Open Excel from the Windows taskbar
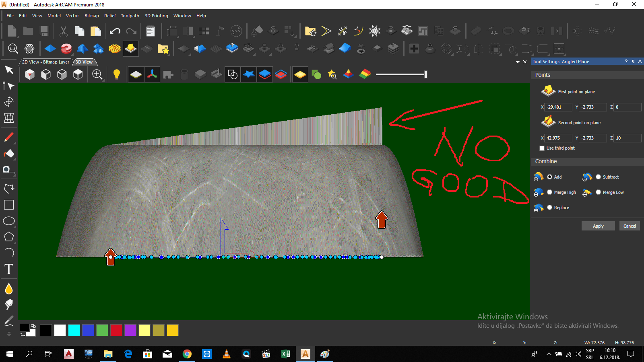This screenshot has width=644, height=362. pos(286,354)
